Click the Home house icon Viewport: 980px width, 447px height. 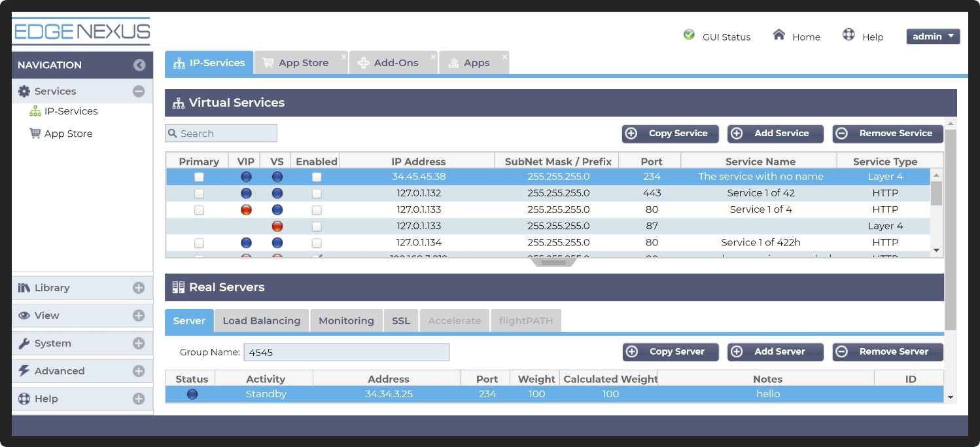point(779,35)
